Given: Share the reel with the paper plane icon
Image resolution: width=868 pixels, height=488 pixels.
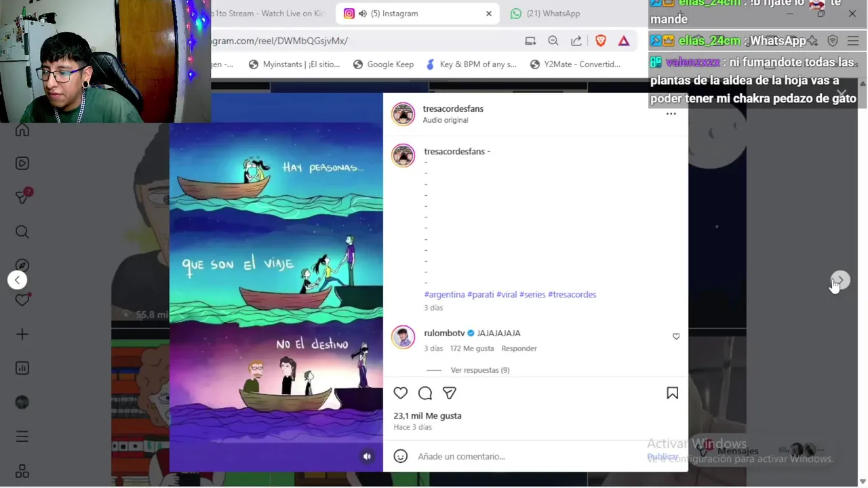Looking at the screenshot, I should click(449, 393).
